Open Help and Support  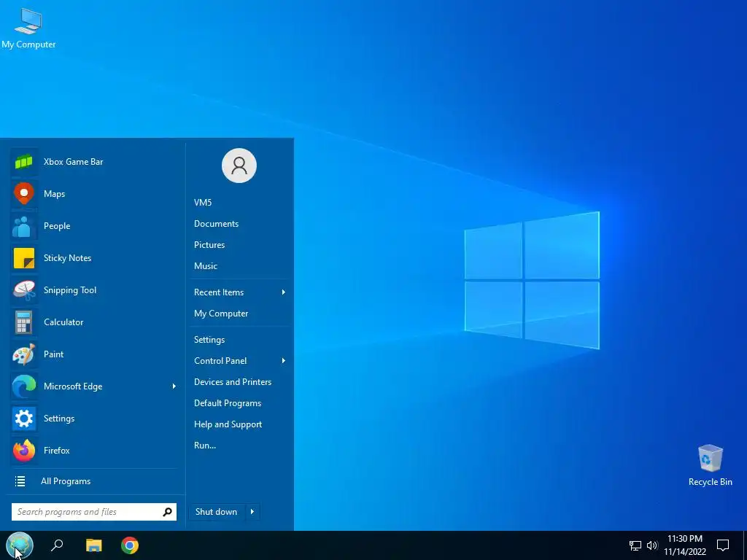[228, 424]
